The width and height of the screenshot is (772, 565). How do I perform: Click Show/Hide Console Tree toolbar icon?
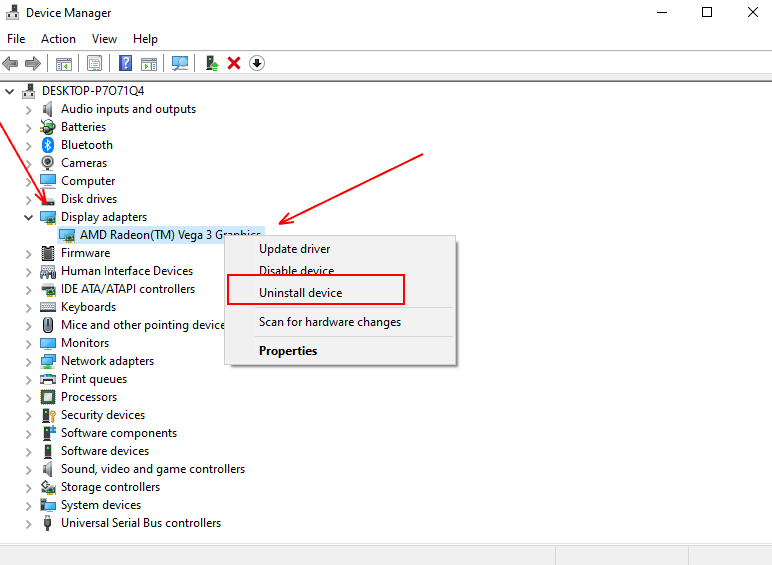pos(64,63)
